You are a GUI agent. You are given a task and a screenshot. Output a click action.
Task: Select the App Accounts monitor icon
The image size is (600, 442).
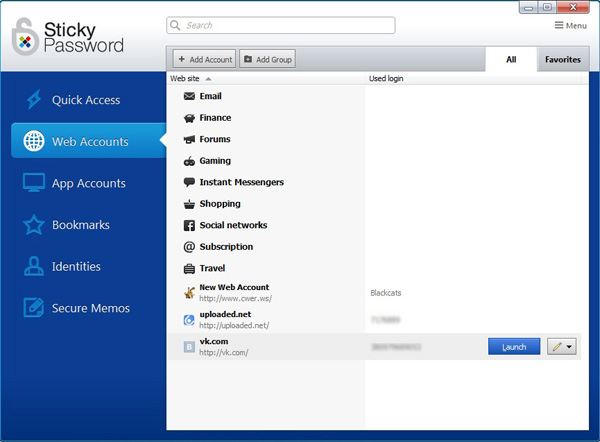point(34,183)
